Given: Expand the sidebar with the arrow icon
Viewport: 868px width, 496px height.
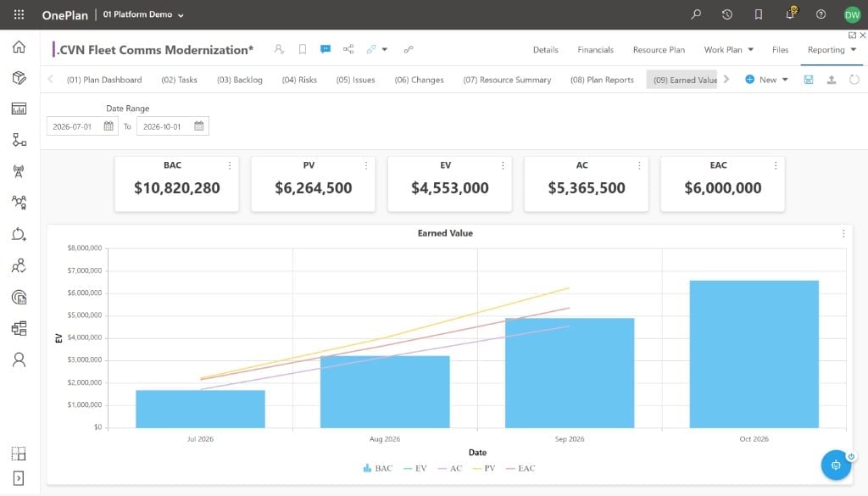Looking at the screenshot, I should [x=19, y=477].
